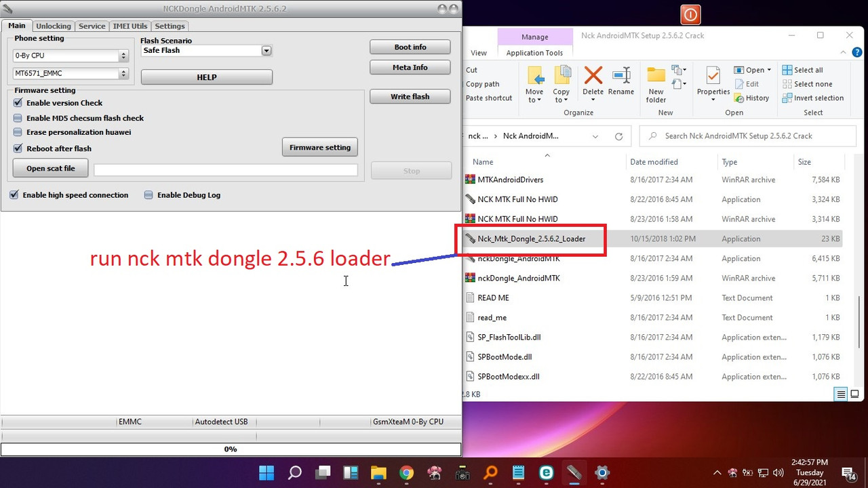Click the Meta Info button

click(x=410, y=67)
